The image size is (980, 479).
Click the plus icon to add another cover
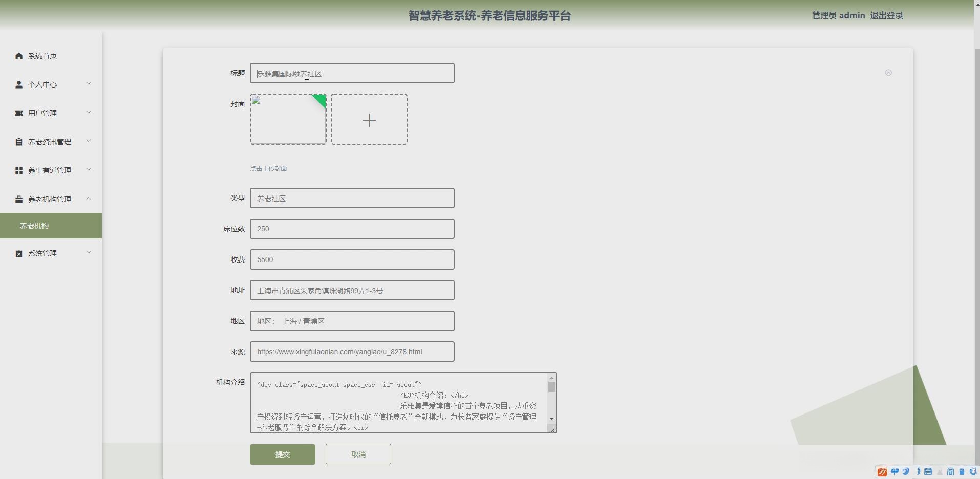pyautogui.click(x=370, y=119)
